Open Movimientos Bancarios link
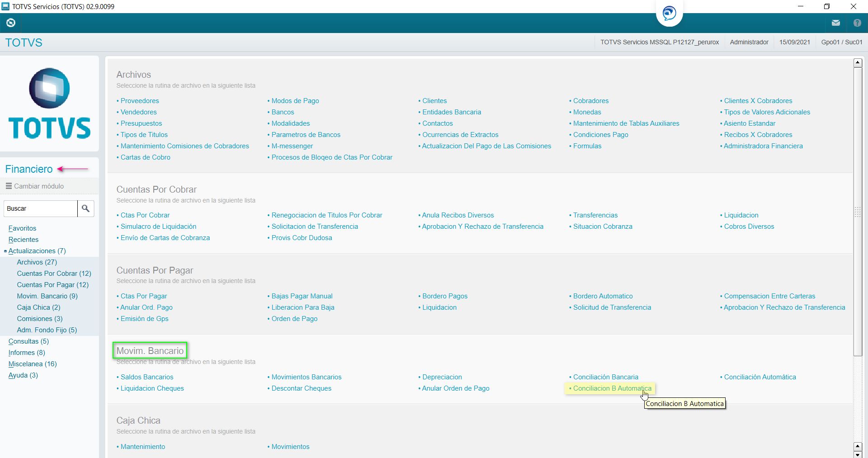 307,377
